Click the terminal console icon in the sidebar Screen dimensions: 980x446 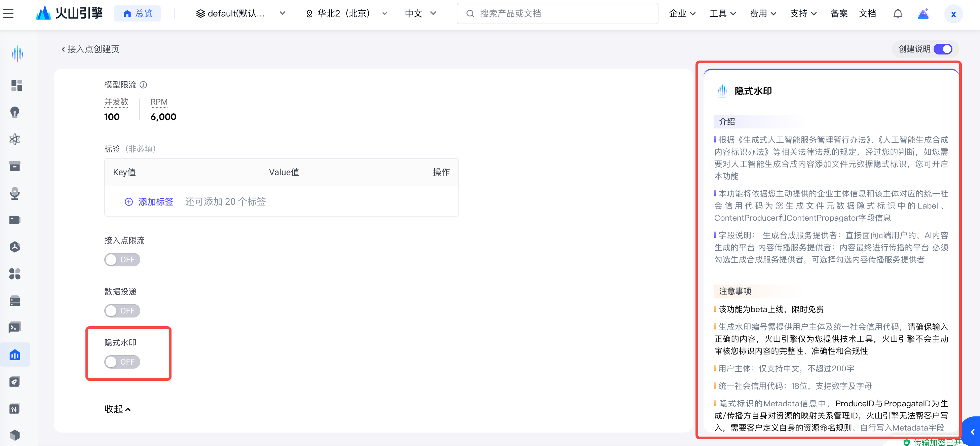[15, 327]
